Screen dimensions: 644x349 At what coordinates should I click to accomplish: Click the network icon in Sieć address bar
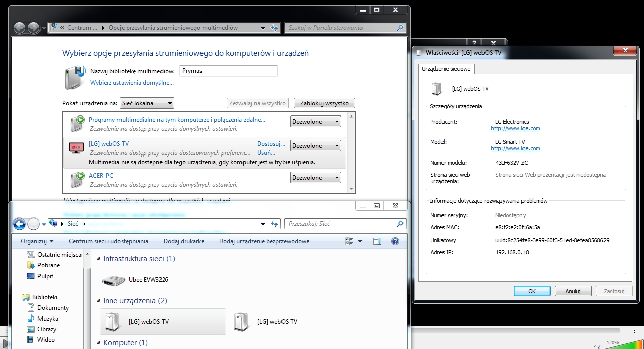(x=53, y=224)
